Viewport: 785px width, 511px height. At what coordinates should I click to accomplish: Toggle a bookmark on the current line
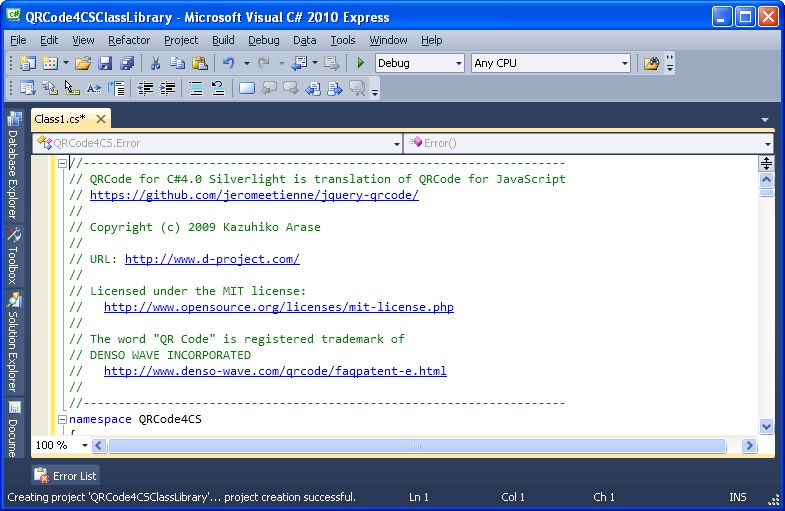click(x=246, y=89)
